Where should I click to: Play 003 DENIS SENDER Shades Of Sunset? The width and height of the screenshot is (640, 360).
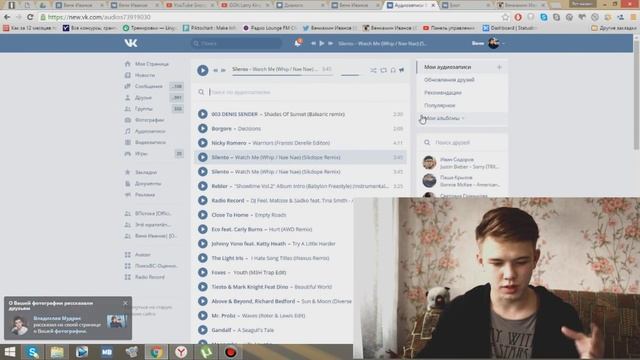click(202, 114)
